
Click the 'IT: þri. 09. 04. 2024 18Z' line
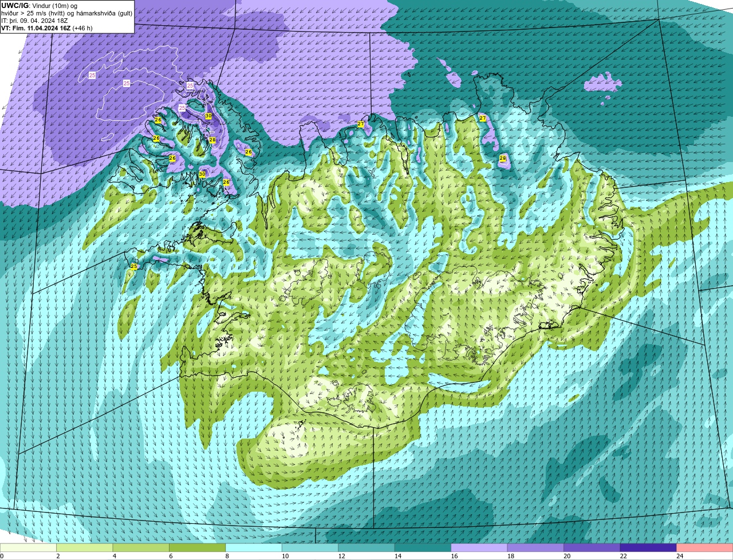coord(34,21)
